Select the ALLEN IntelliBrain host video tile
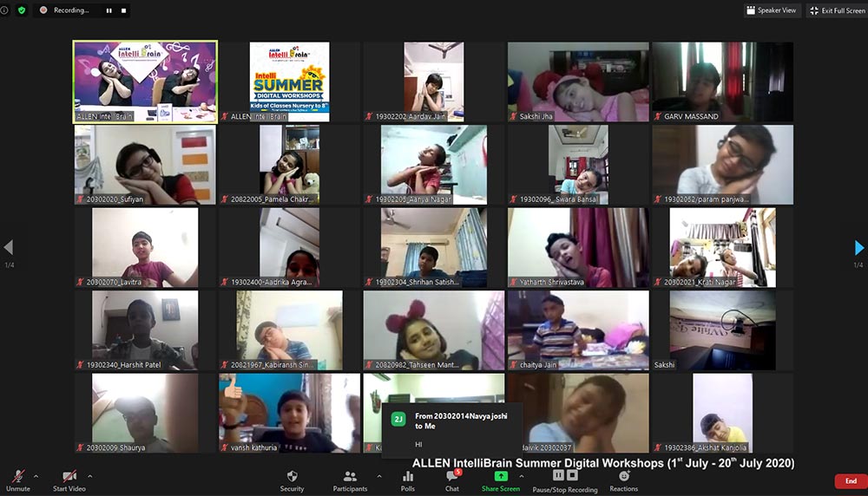Viewport: 868px width, 496px height. [145, 82]
